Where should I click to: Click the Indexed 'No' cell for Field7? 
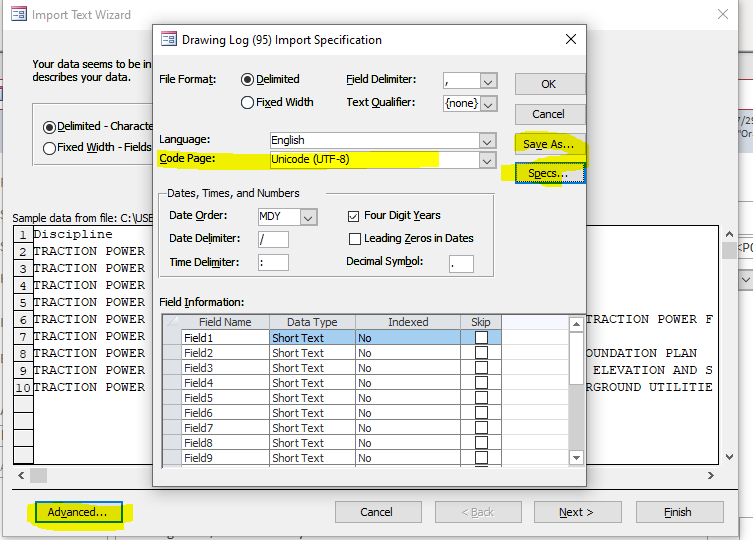(x=408, y=428)
